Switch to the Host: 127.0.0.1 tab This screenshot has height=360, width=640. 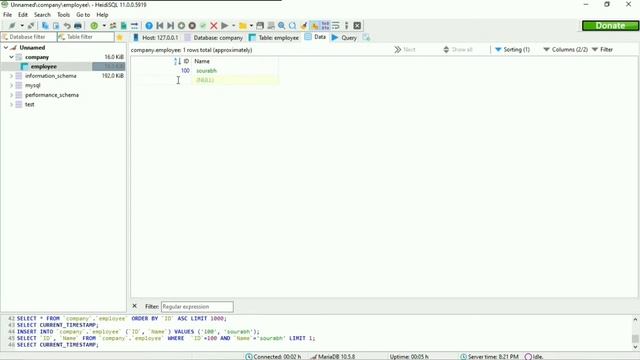(156, 38)
